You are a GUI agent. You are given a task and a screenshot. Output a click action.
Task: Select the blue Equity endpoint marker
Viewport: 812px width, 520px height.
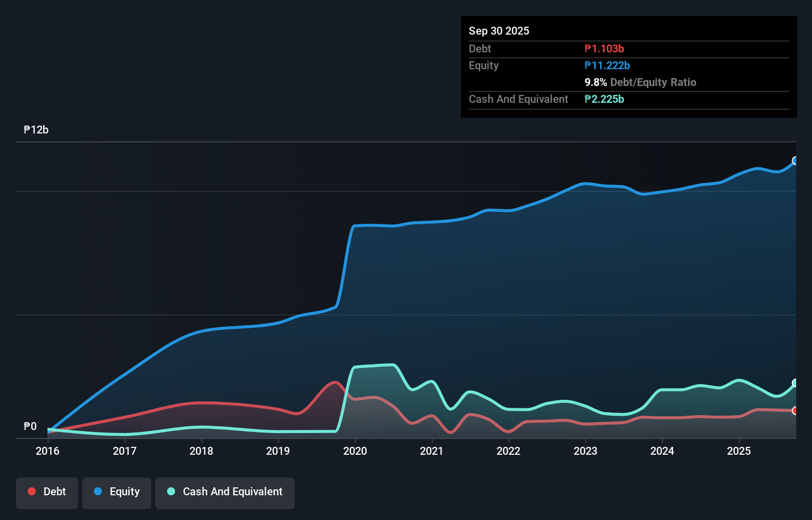(795, 161)
